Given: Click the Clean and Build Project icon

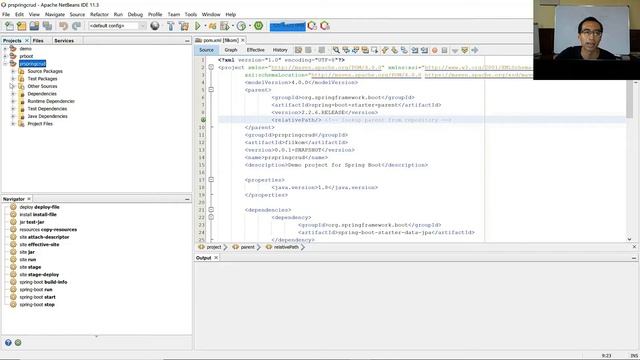Looking at the screenshot, I should coord(184,26).
